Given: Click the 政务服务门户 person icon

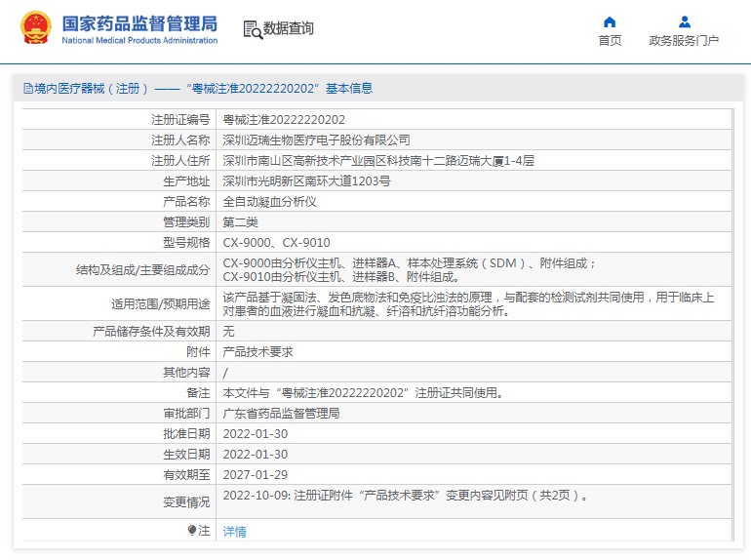Looking at the screenshot, I should pyautogui.click(x=684, y=21).
